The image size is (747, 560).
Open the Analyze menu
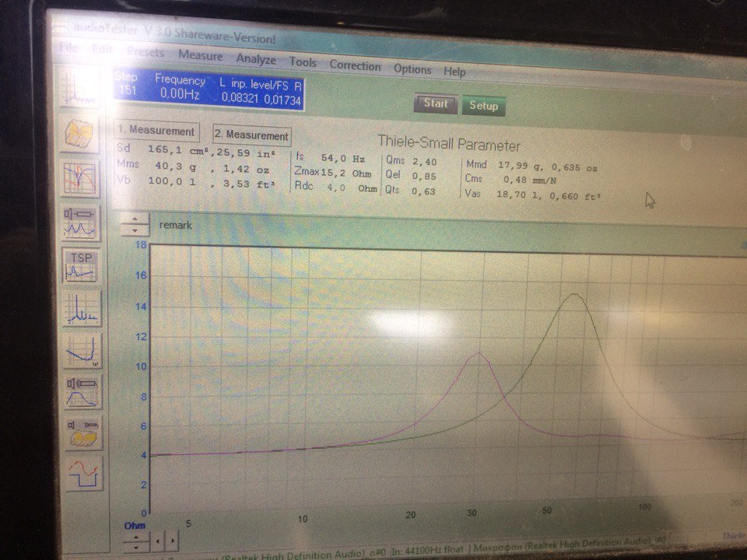pyautogui.click(x=256, y=60)
